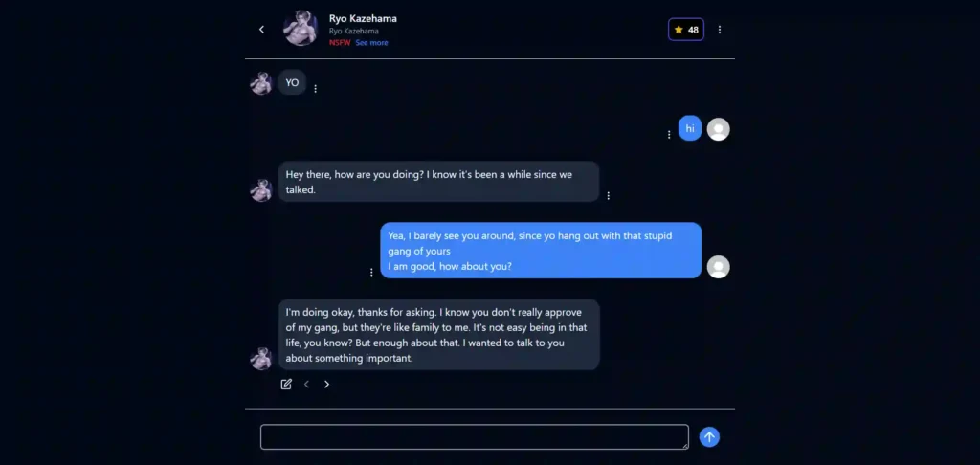Open Ryo Kazehama's header profile picture

(301, 28)
